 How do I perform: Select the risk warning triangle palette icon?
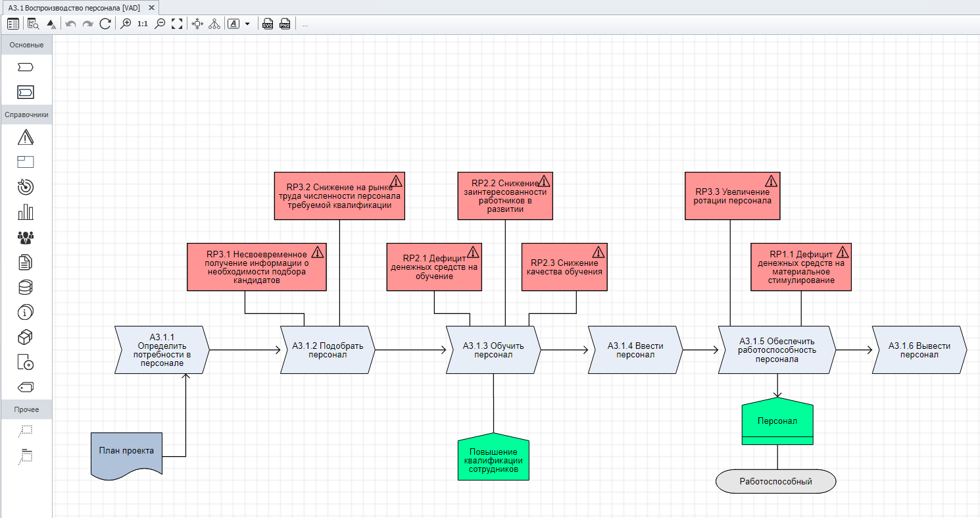tap(26, 137)
